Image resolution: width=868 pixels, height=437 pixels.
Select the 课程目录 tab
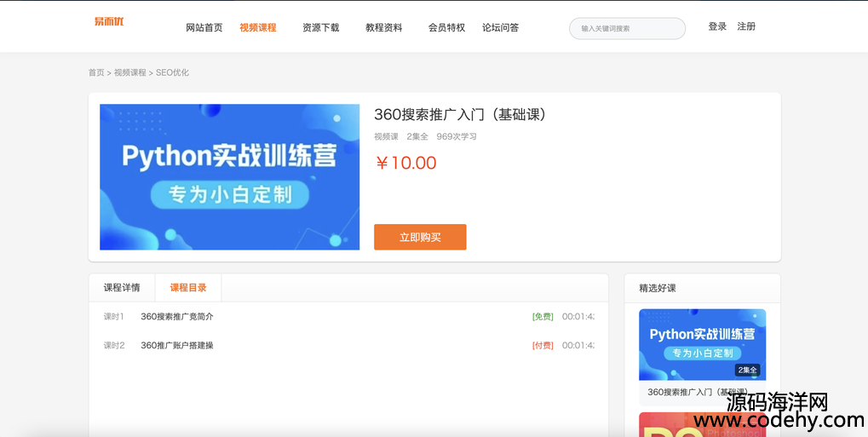point(188,287)
